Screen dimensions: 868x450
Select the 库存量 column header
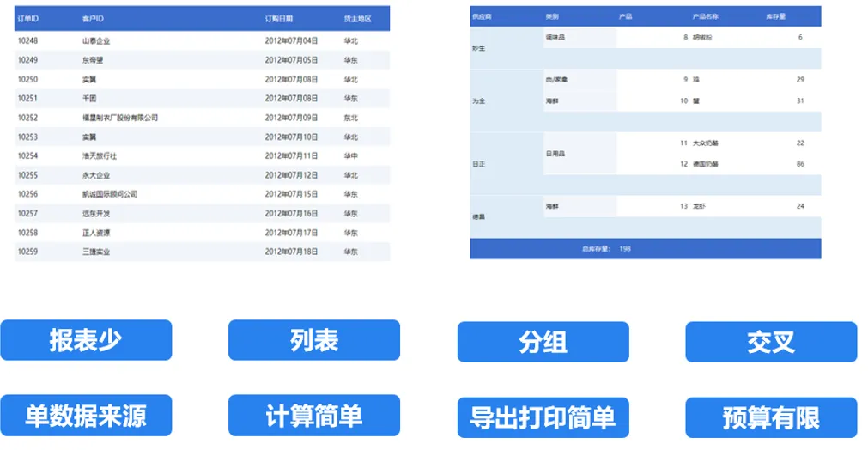[x=776, y=16]
